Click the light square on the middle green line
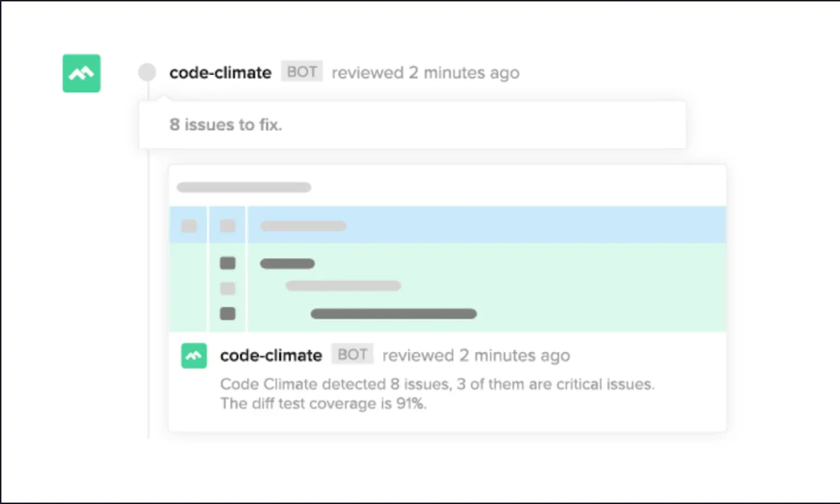 [x=228, y=289]
